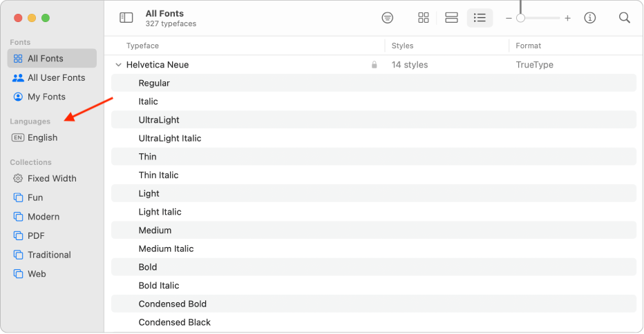Viewport: 644px width, 334px height.
Task: Select All User Fonts label
Action: click(56, 77)
